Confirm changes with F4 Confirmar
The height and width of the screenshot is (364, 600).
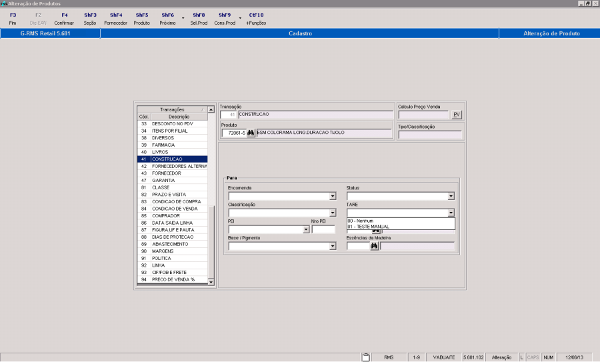(64, 19)
